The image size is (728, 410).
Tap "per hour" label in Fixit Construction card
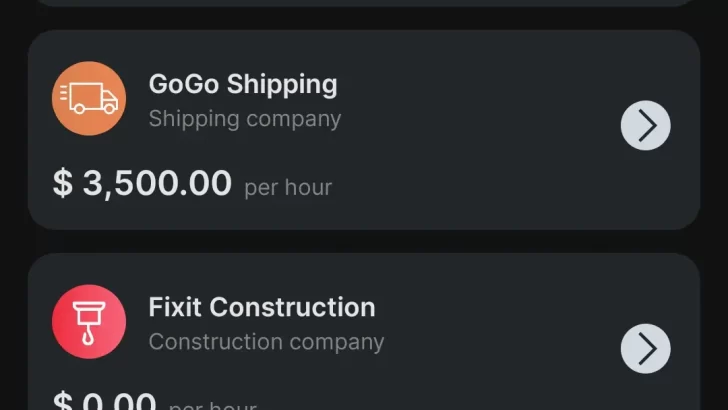coord(213,405)
